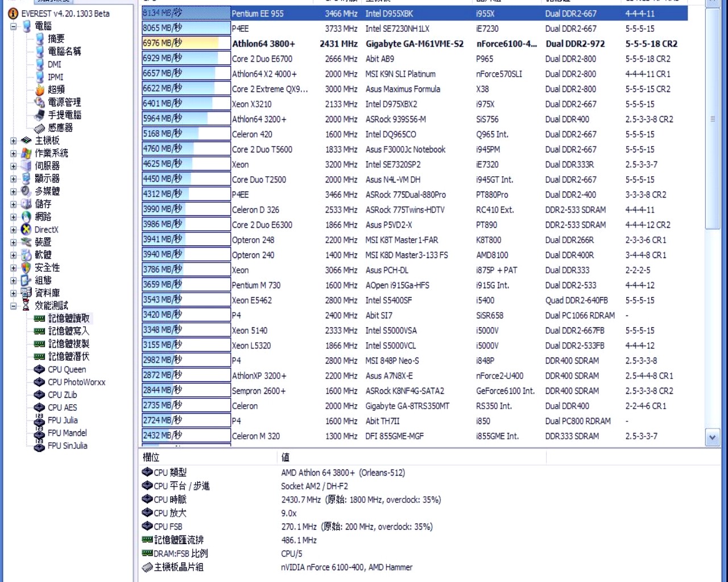The width and height of the screenshot is (728, 582).
Task: Click the 值 value column header
Action: click(411, 458)
